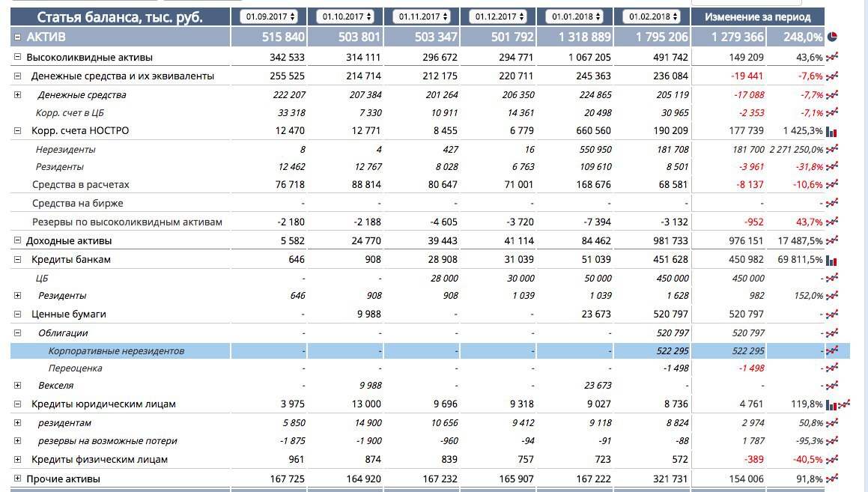Click the Изменение за период column header

click(758, 17)
